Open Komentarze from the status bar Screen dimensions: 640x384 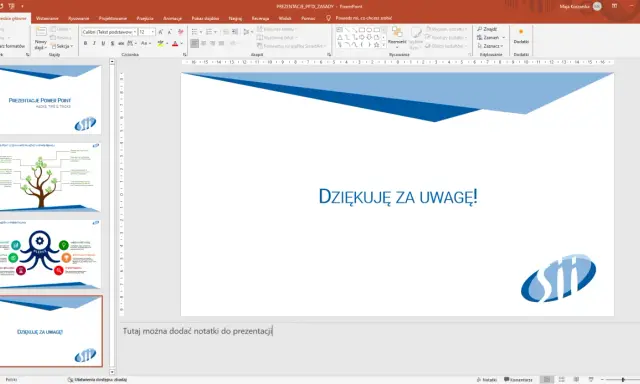[x=518, y=380]
